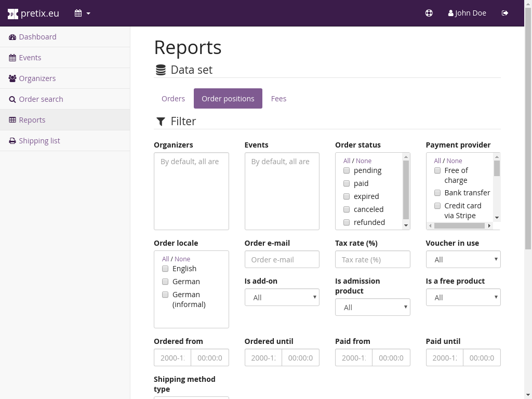This screenshot has width=532, height=399.
Task: Click the John Doe user link
Action: coord(467,13)
